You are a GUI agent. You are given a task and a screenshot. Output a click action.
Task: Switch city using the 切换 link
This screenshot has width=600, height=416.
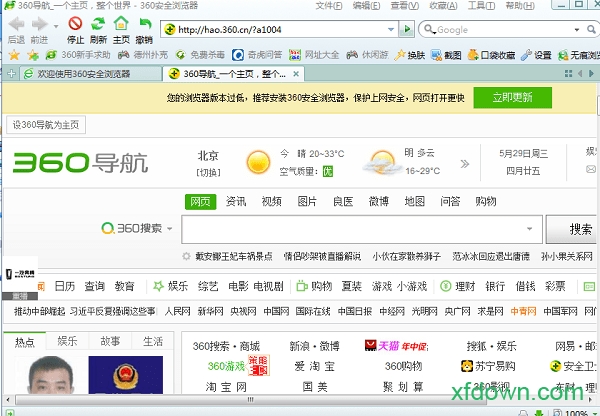[x=208, y=172]
